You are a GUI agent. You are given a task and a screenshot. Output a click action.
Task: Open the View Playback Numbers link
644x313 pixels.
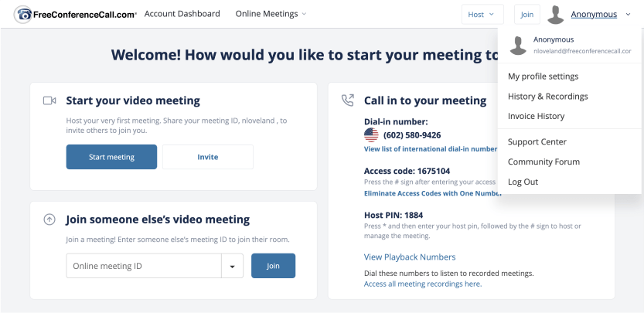(410, 257)
